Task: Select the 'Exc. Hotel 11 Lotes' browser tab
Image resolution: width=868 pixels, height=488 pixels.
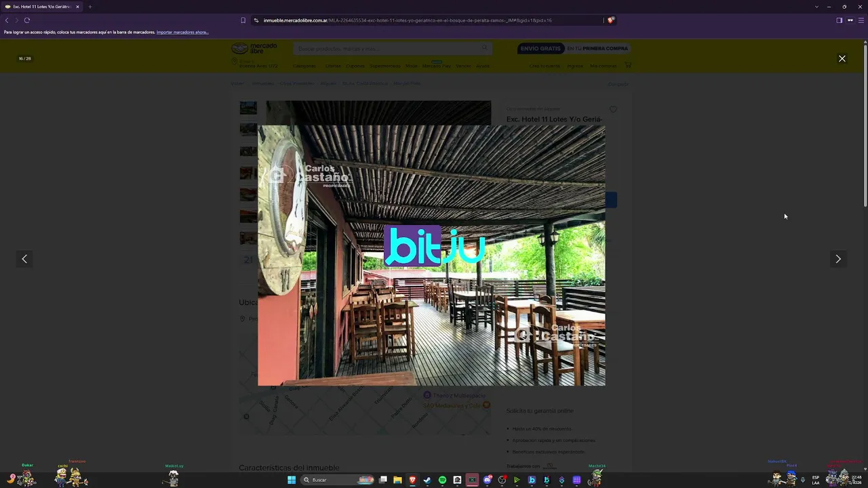Action: (42, 7)
